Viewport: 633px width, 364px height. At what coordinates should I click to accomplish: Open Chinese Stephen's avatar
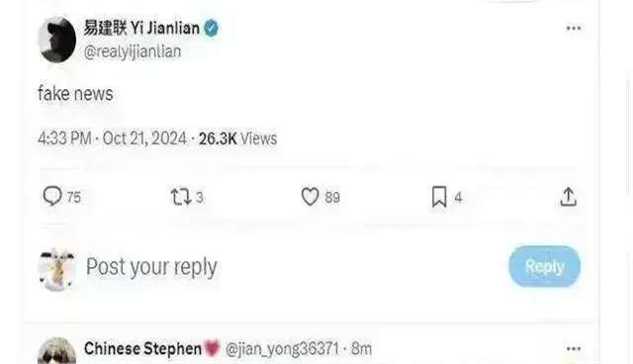tap(57, 351)
